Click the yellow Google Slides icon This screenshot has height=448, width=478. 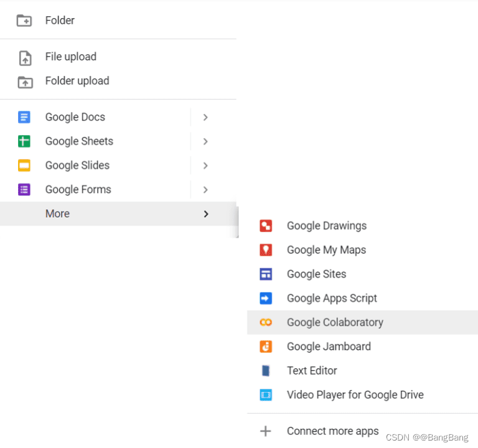[x=24, y=165]
